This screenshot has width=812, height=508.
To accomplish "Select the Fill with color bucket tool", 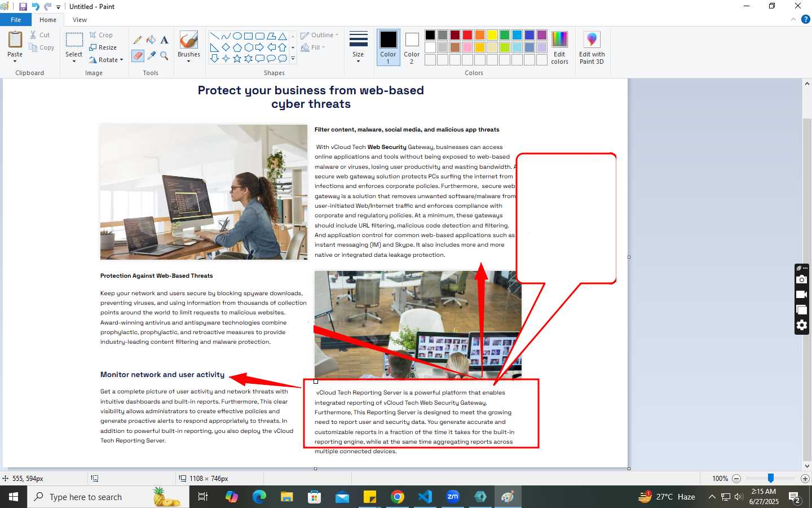I will pyautogui.click(x=151, y=40).
